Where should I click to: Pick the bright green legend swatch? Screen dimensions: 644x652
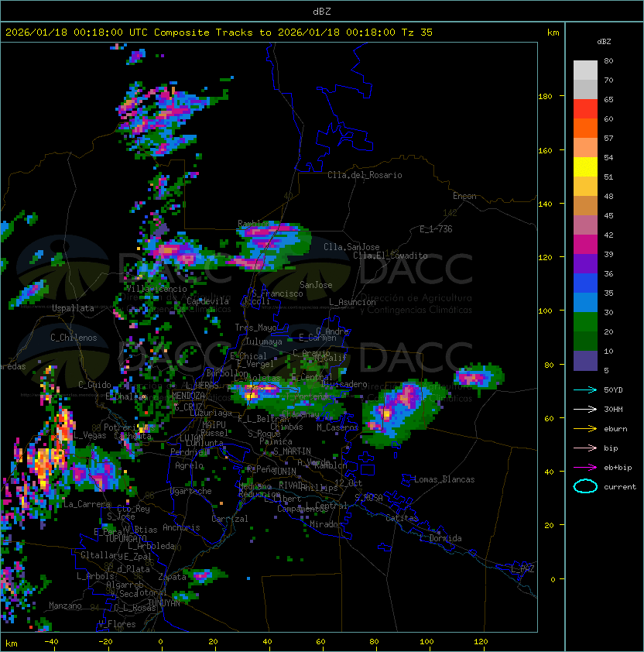[x=585, y=322]
